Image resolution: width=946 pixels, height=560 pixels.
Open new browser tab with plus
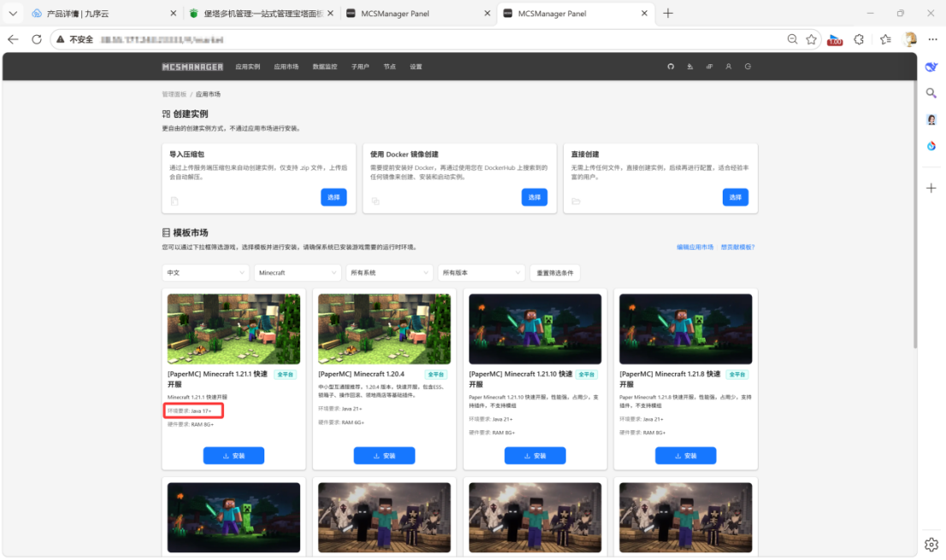click(668, 14)
